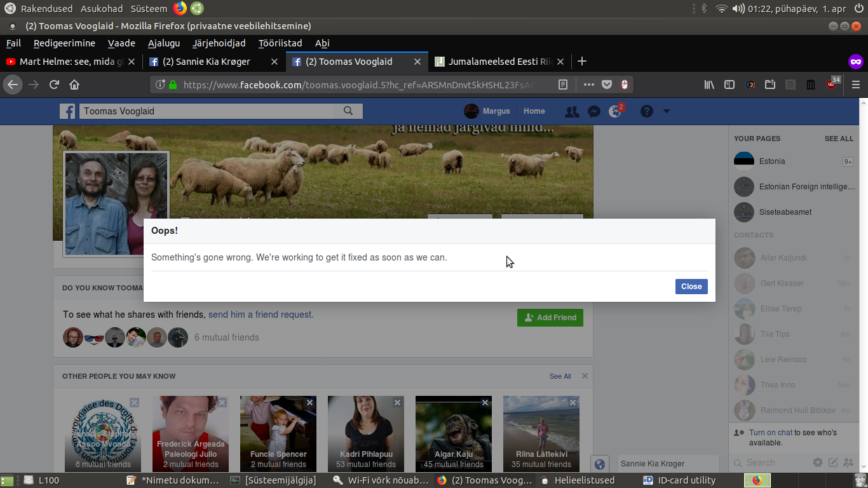
Task: Create new group icon in chat bar
Action: pos(847,463)
